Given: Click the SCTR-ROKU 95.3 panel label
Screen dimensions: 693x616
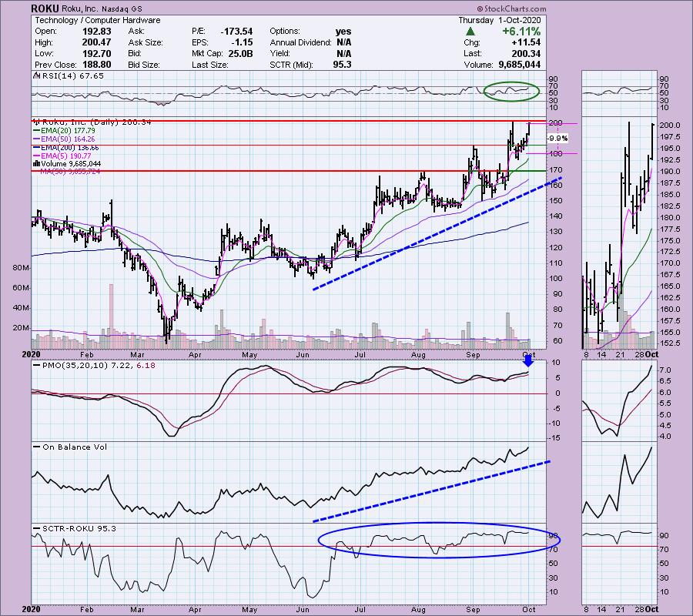Looking at the screenshot, I should [79, 528].
